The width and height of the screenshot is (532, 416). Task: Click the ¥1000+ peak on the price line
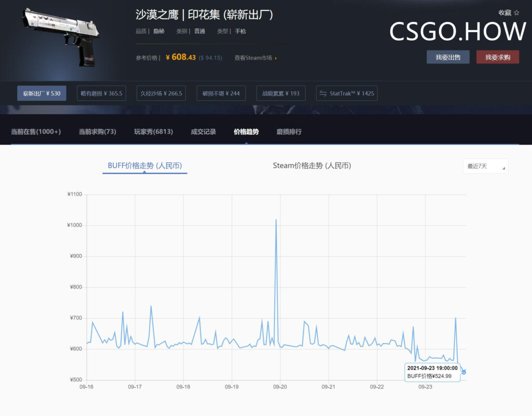276,220
